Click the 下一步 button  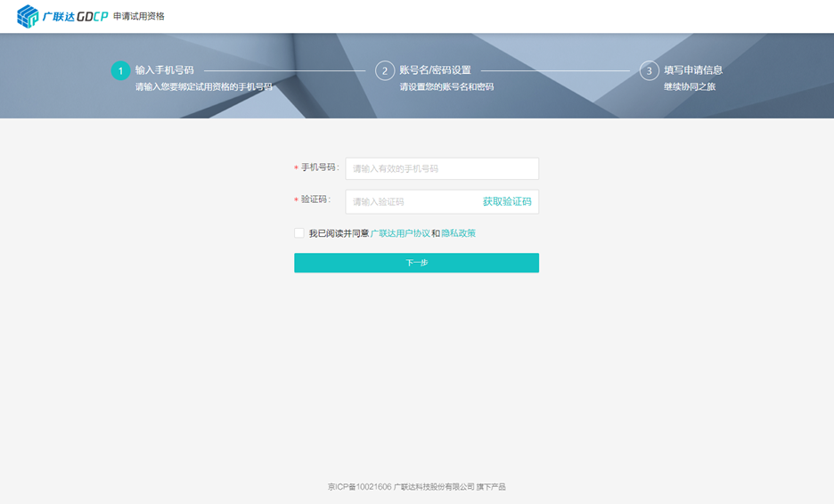coord(416,263)
